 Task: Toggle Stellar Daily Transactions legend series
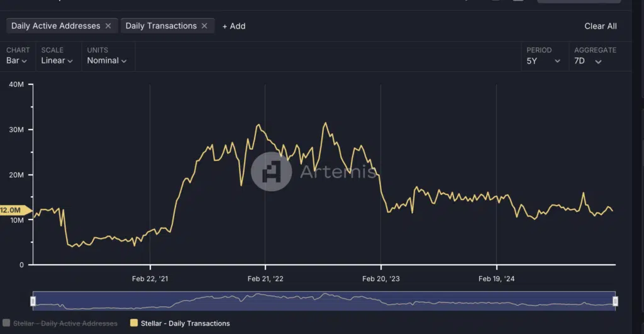click(180, 323)
